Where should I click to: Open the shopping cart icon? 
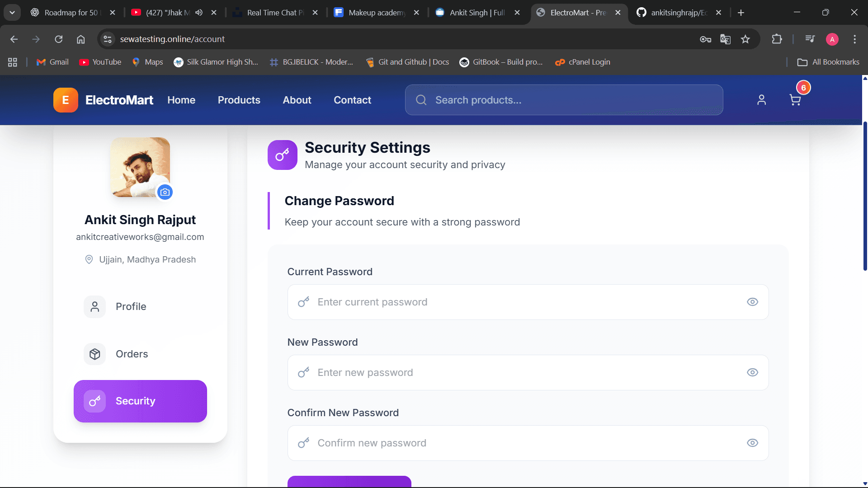coord(795,100)
